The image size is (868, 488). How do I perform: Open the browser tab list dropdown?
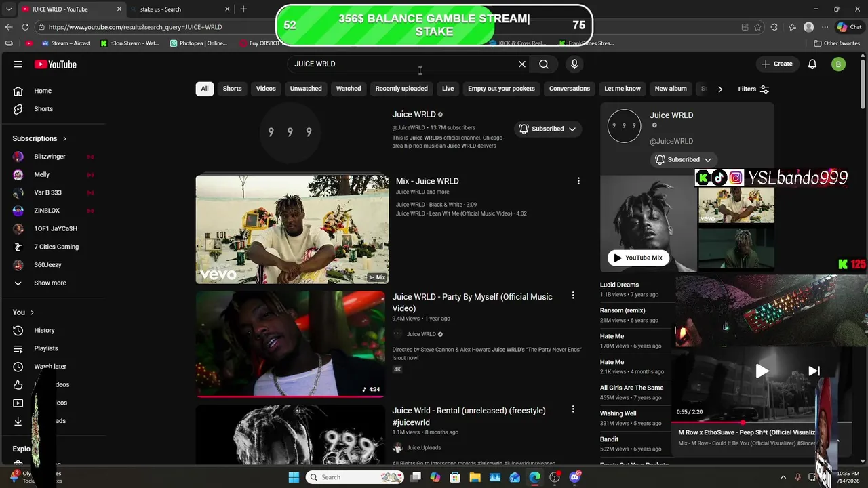(9, 9)
